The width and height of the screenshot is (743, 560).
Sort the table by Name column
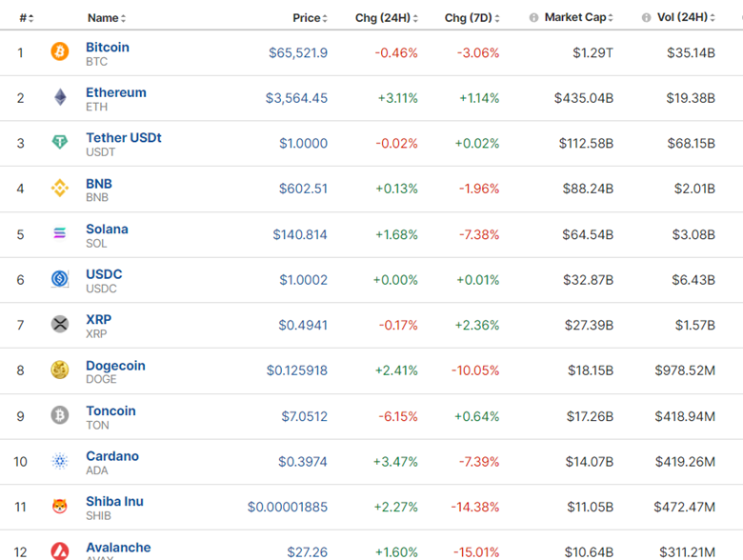tap(107, 18)
